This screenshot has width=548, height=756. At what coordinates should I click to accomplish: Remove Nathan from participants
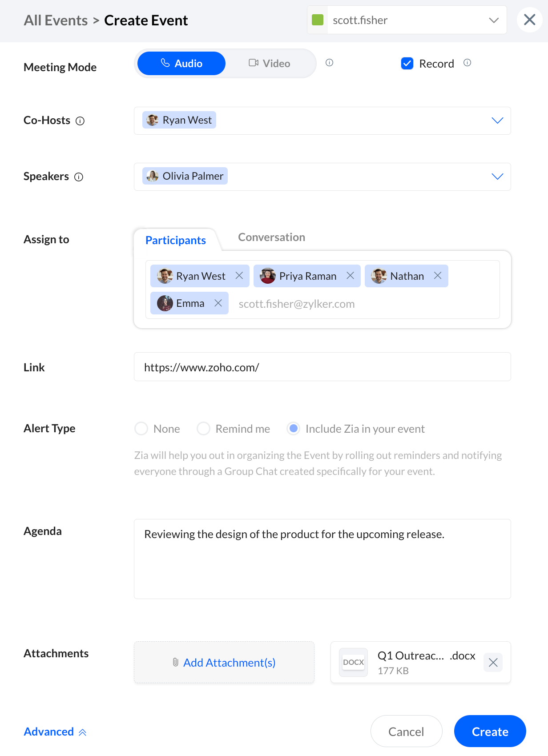pyautogui.click(x=438, y=276)
